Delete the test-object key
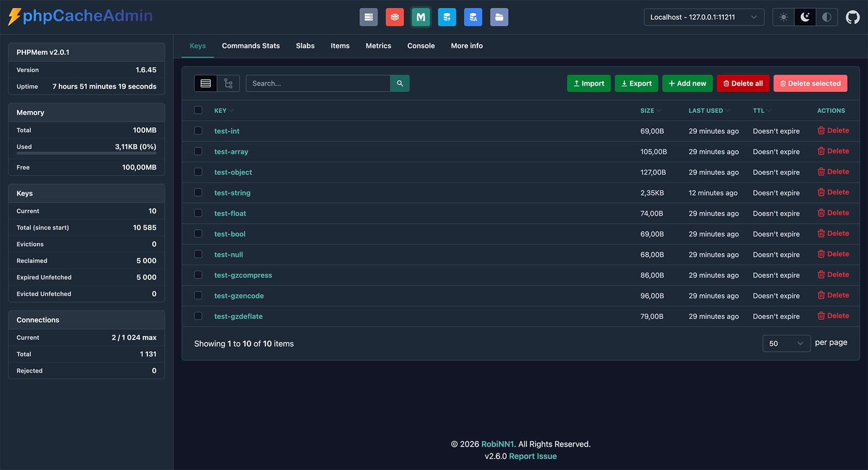The image size is (868, 470). coord(833,172)
